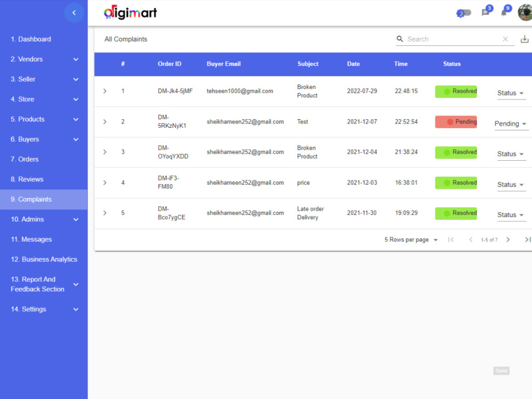The height and width of the screenshot is (399, 532).
Task: Focus the Search input field
Action: click(x=454, y=39)
